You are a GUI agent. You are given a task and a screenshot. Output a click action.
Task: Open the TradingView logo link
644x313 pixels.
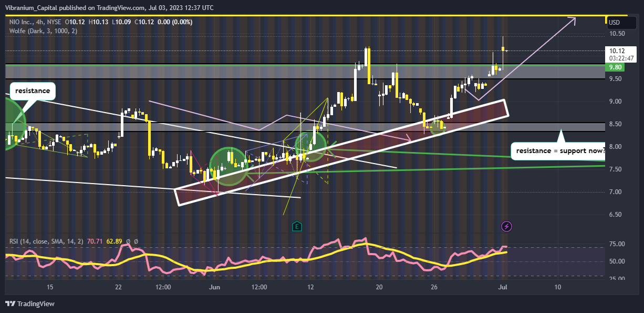30,304
